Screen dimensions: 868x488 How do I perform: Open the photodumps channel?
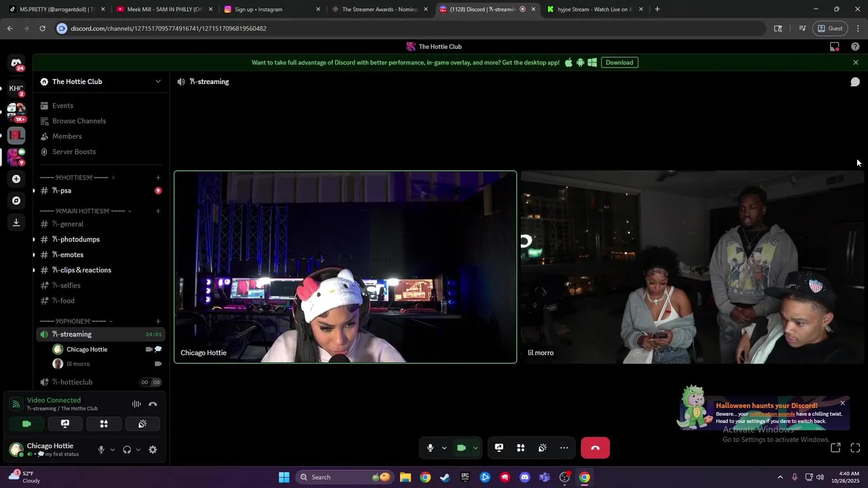tap(100, 239)
